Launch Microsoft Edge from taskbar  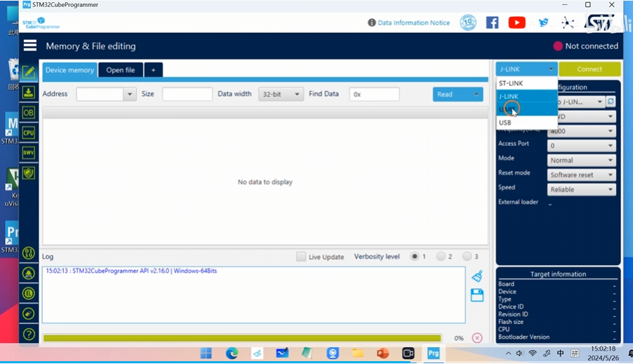tap(232, 353)
